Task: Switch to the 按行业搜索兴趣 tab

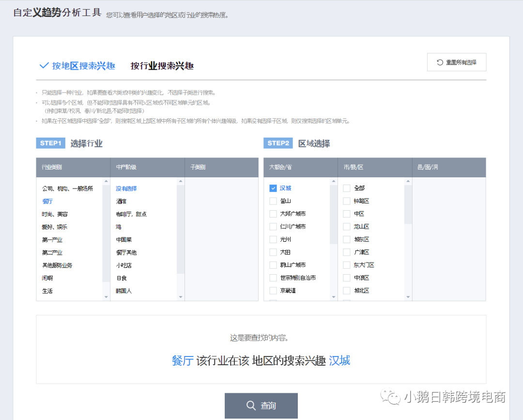Action: click(x=161, y=65)
